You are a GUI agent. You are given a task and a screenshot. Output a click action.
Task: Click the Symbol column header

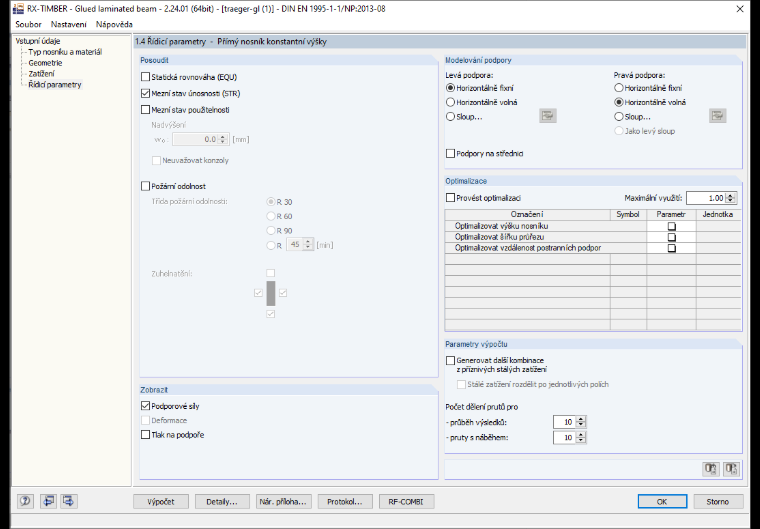point(628,214)
